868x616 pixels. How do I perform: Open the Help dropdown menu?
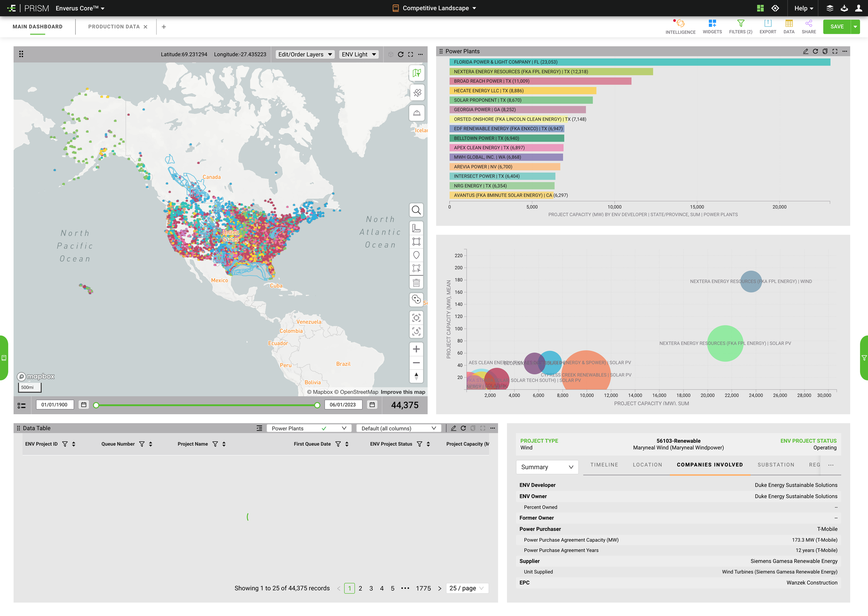click(804, 8)
